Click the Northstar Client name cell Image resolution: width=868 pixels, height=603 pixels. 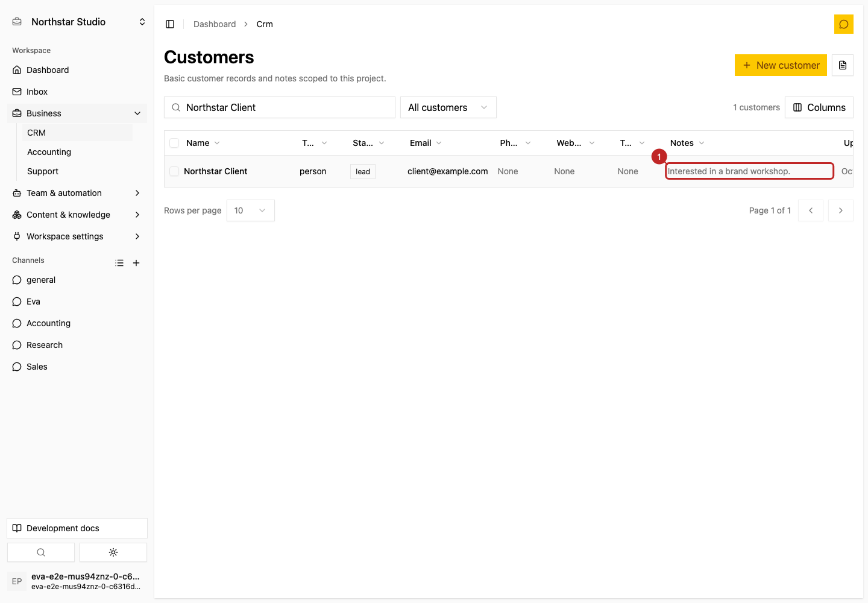216,171
